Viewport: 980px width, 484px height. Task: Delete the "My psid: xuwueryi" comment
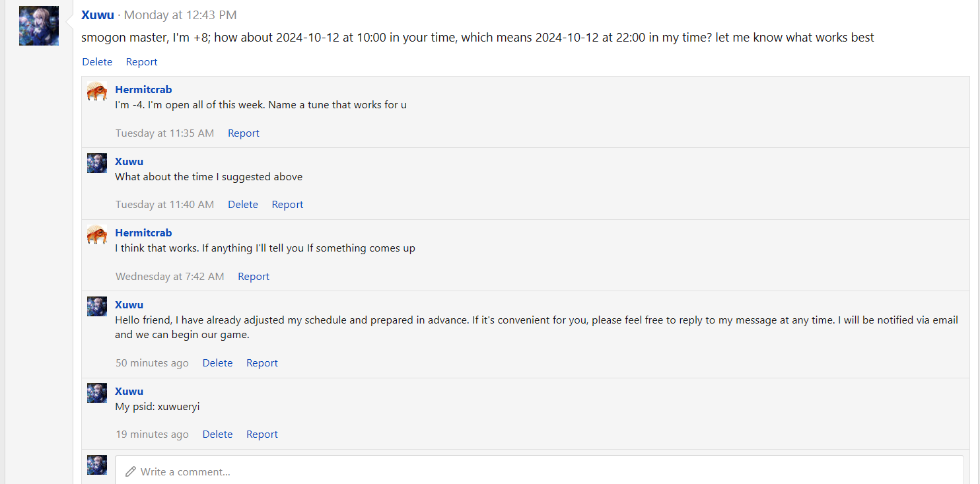217,434
